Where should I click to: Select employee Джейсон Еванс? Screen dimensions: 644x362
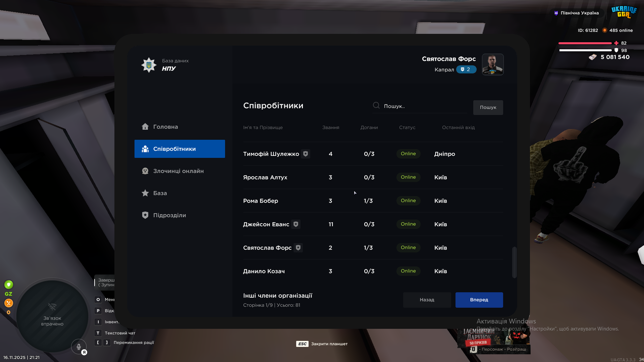point(266,224)
